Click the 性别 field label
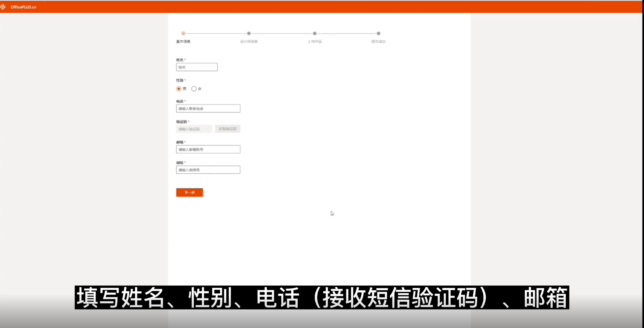 (x=180, y=80)
